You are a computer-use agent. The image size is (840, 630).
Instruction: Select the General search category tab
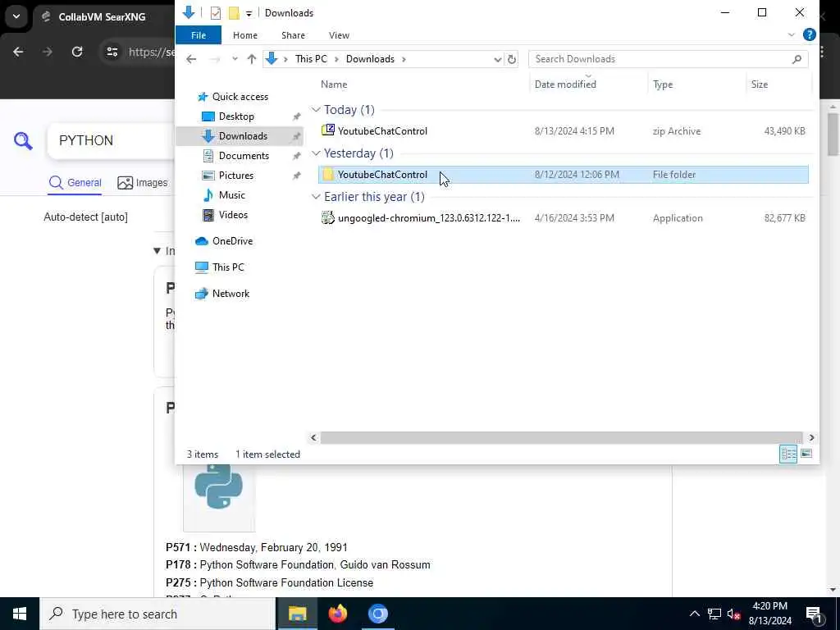coord(75,183)
